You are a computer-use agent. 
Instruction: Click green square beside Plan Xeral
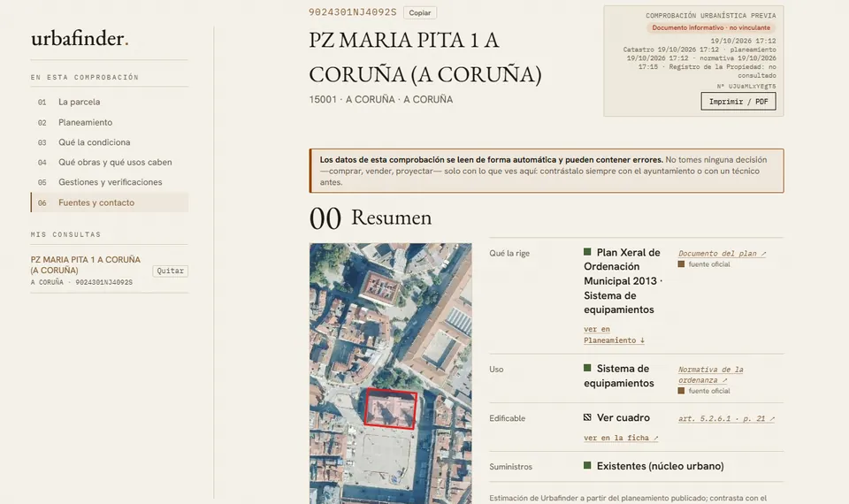point(587,252)
